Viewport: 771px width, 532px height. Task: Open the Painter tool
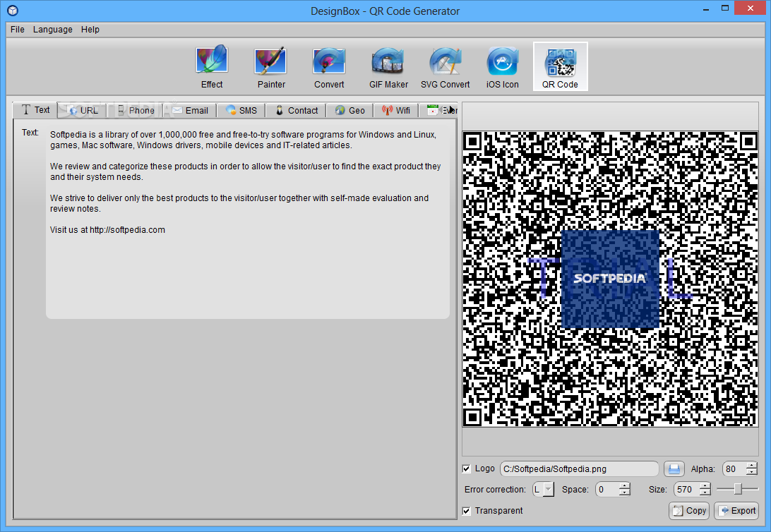click(x=271, y=67)
